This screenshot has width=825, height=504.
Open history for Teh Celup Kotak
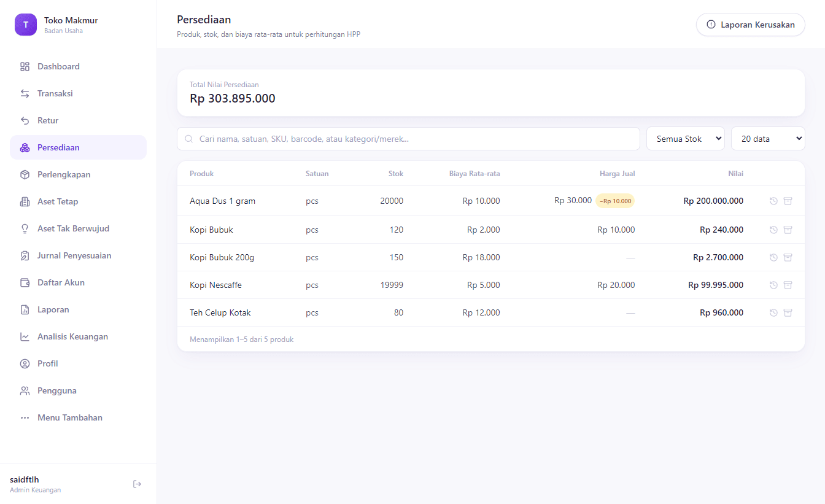pos(773,312)
